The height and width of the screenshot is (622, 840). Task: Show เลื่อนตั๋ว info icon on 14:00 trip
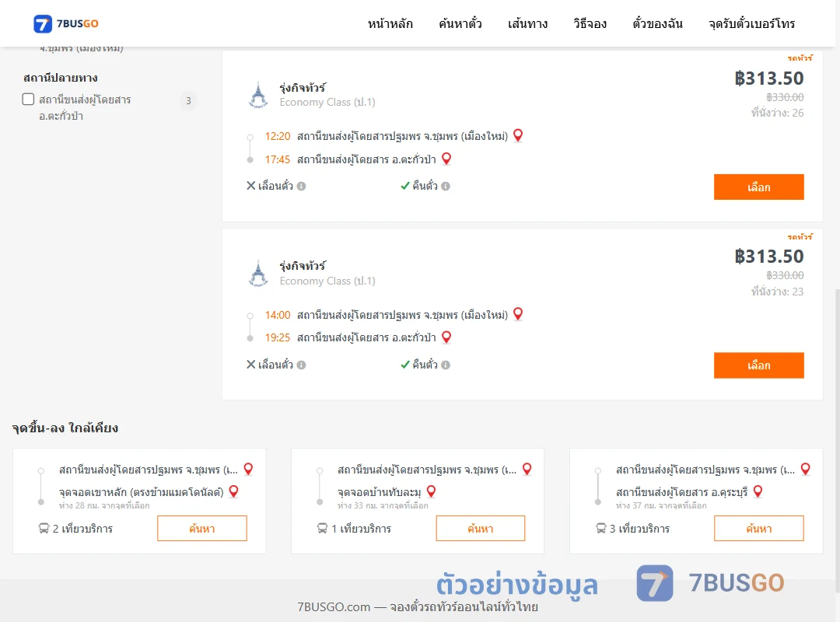[x=302, y=365]
